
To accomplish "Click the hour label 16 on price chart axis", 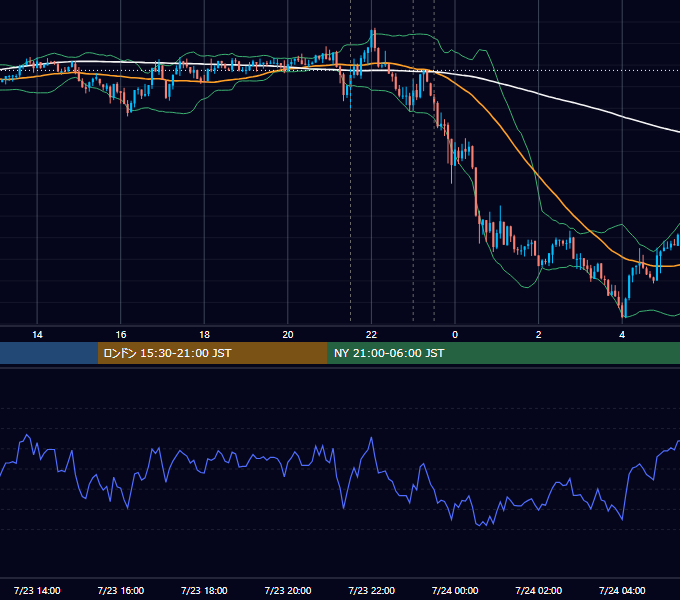I will (x=121, y=335).
